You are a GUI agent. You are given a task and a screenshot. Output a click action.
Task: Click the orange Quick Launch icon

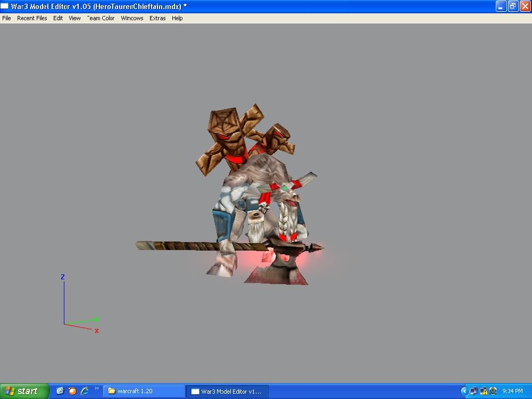tap(72, 391)
